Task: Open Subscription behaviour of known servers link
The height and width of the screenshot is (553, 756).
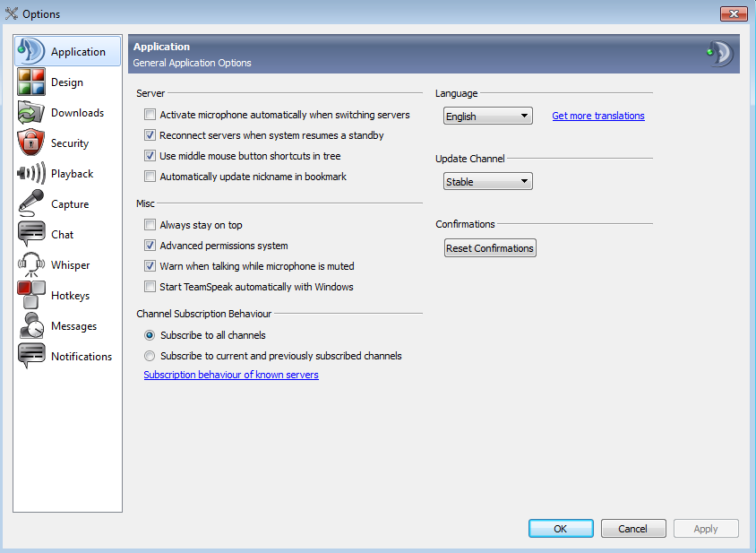Action: click(x=231, y=375)
